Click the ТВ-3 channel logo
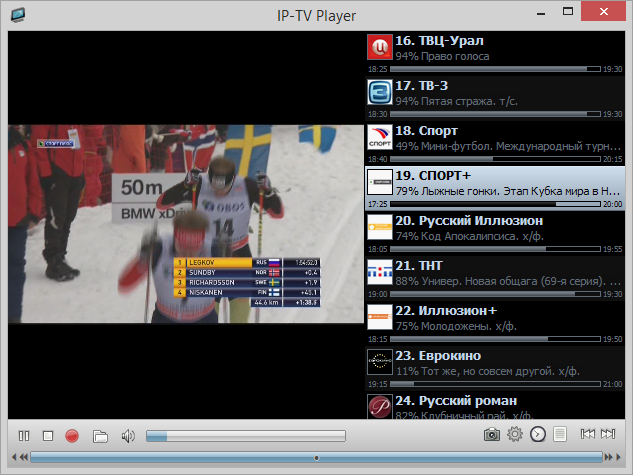 (380, 92)
